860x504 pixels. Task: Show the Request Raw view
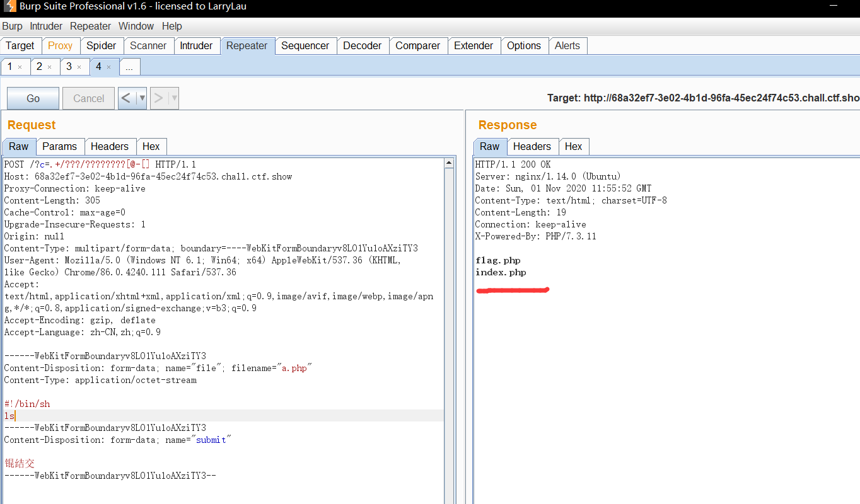[x=19, y=146]
